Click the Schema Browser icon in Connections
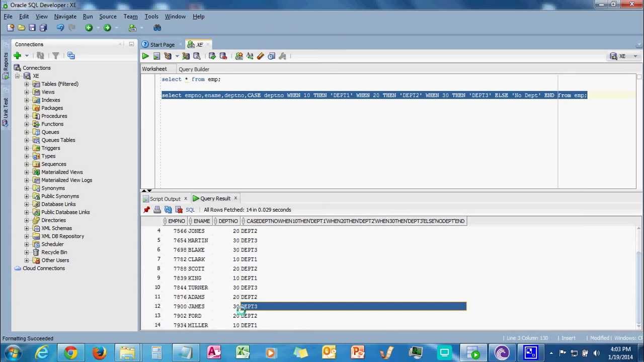 click(x=71, y=55)
